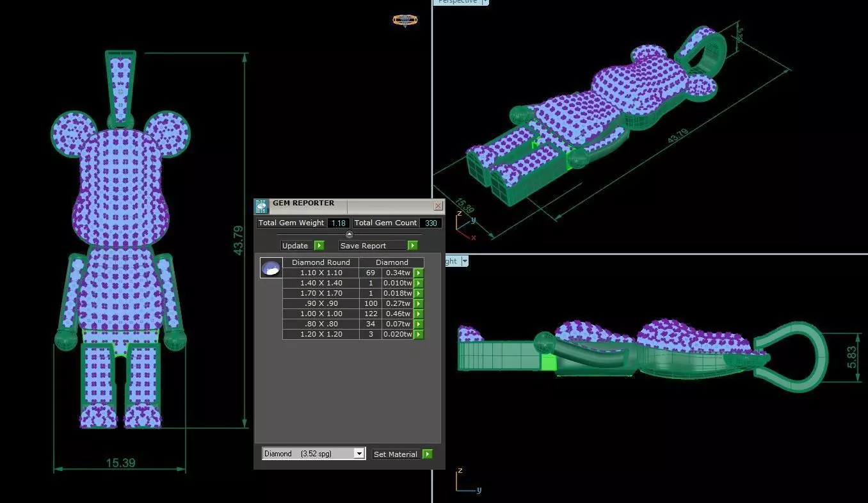Select the .90 X .90 size cell
The height and width of the screenshot is (503, 868).
321,303
